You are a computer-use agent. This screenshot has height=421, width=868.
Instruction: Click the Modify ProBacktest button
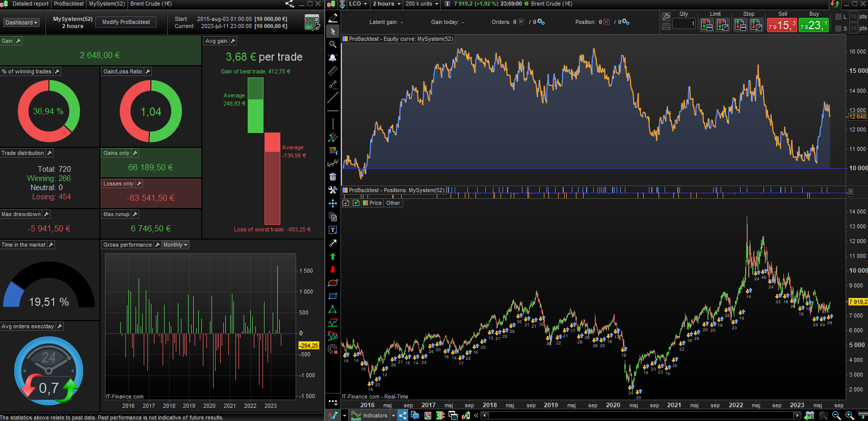point(126,22)
